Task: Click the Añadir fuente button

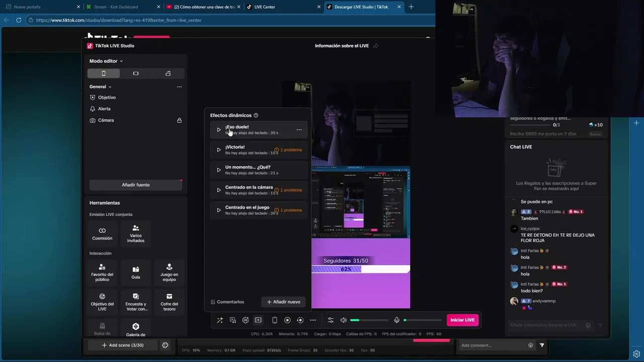Action: coord(136,185)
